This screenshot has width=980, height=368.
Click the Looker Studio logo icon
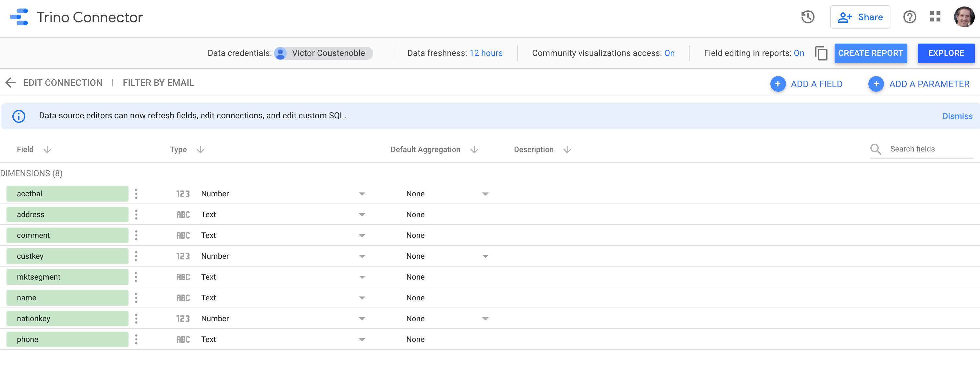19,17
